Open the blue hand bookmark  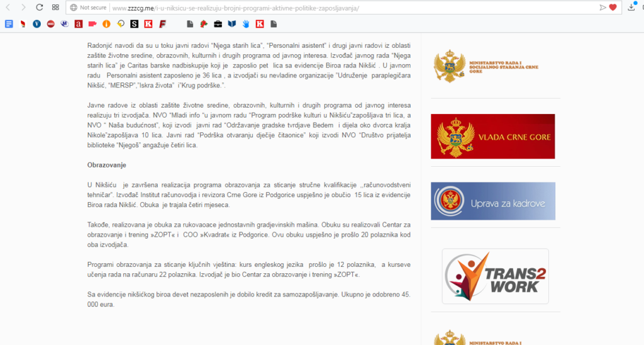246,25
